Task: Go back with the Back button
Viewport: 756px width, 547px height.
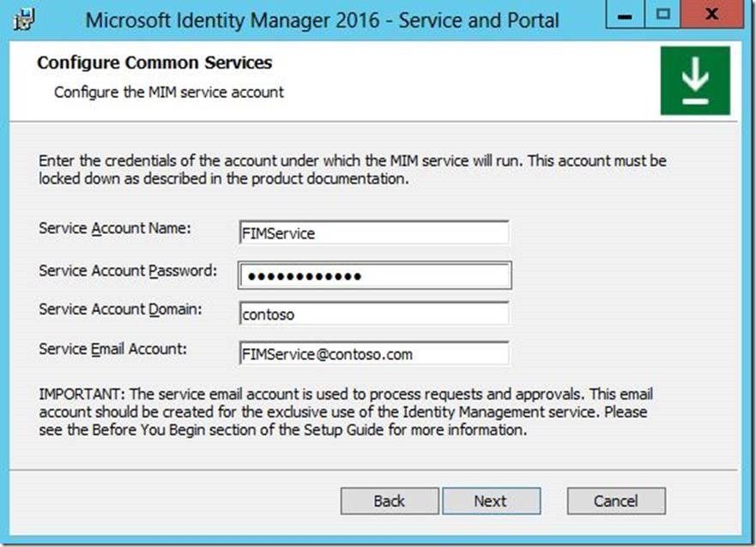Action: pos(390,501)
